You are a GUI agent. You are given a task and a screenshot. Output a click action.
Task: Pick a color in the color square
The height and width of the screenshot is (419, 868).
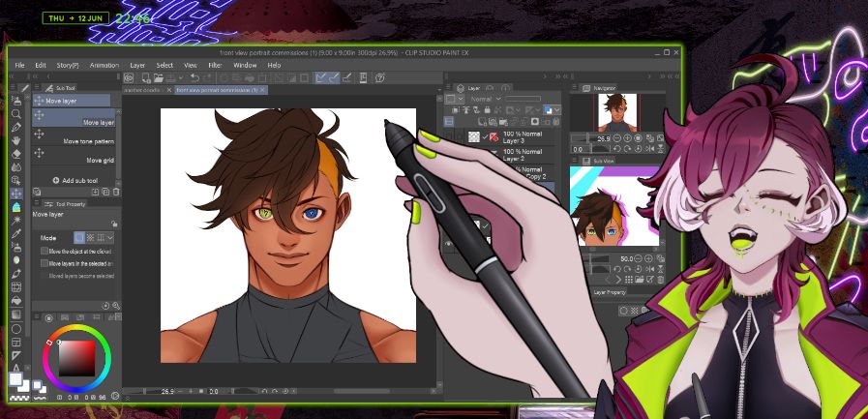coord(77,358)
